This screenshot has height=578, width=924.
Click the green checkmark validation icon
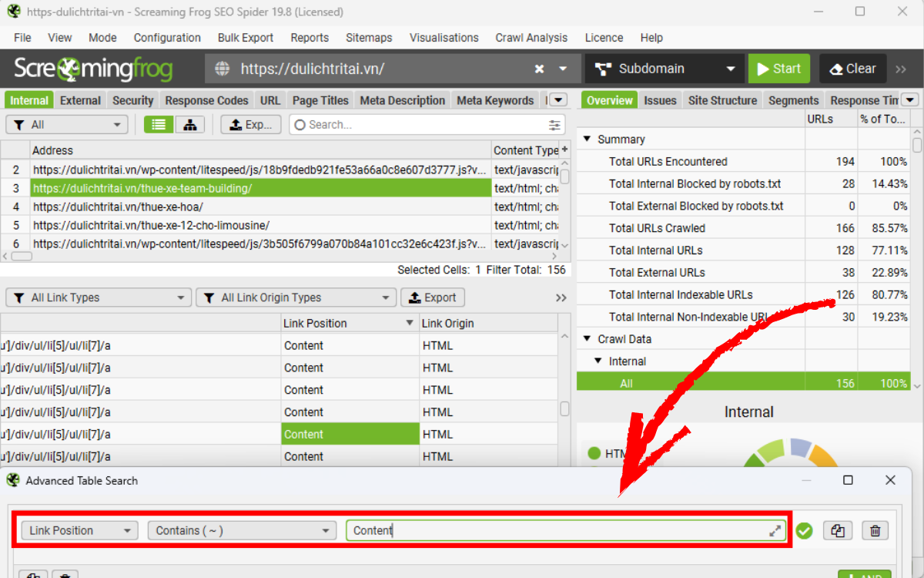pos(805,530)
